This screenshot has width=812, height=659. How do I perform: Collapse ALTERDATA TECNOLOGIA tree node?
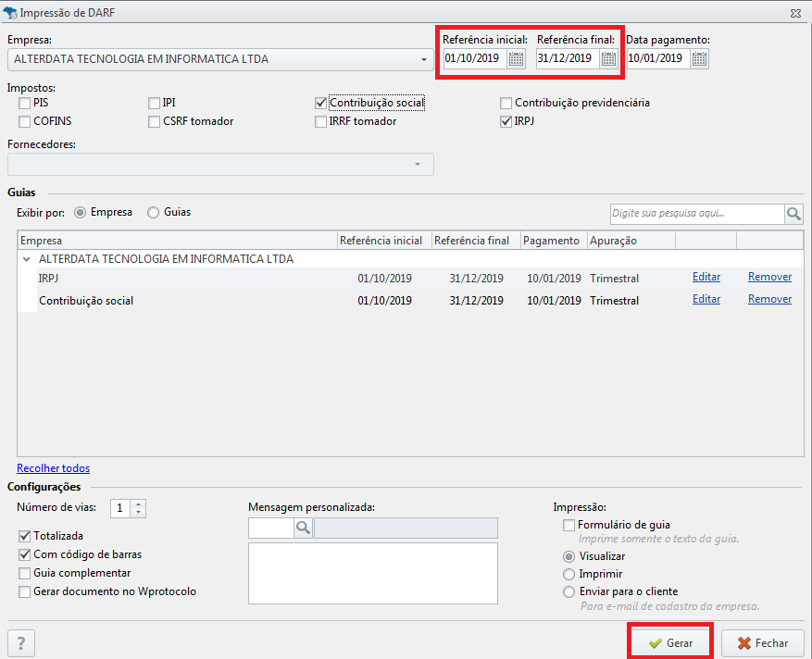tap(27, 259)
